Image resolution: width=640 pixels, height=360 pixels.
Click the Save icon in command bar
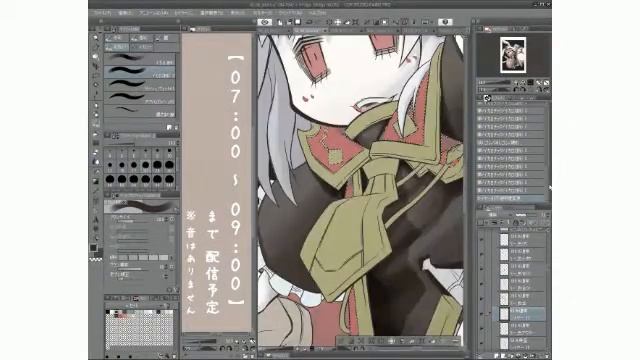298,22
